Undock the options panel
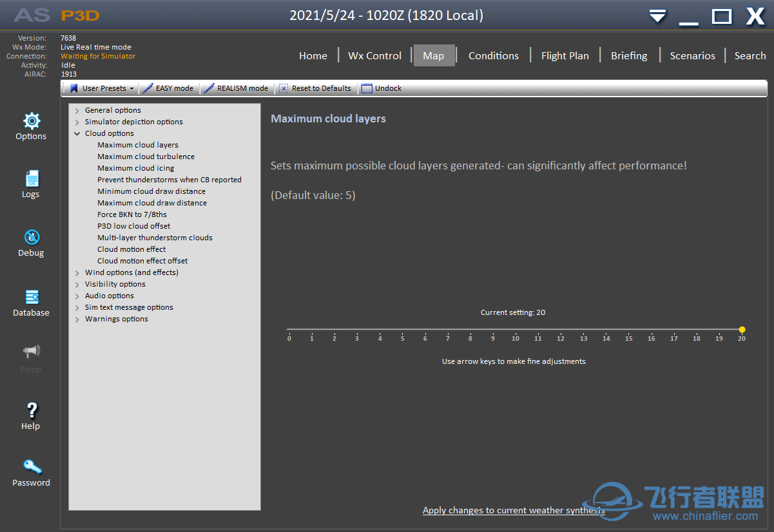 382,88
